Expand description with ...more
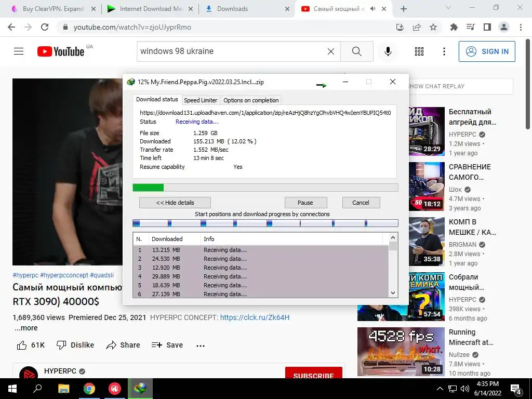The height and width of the screenshot is (399, 532). 26,328
